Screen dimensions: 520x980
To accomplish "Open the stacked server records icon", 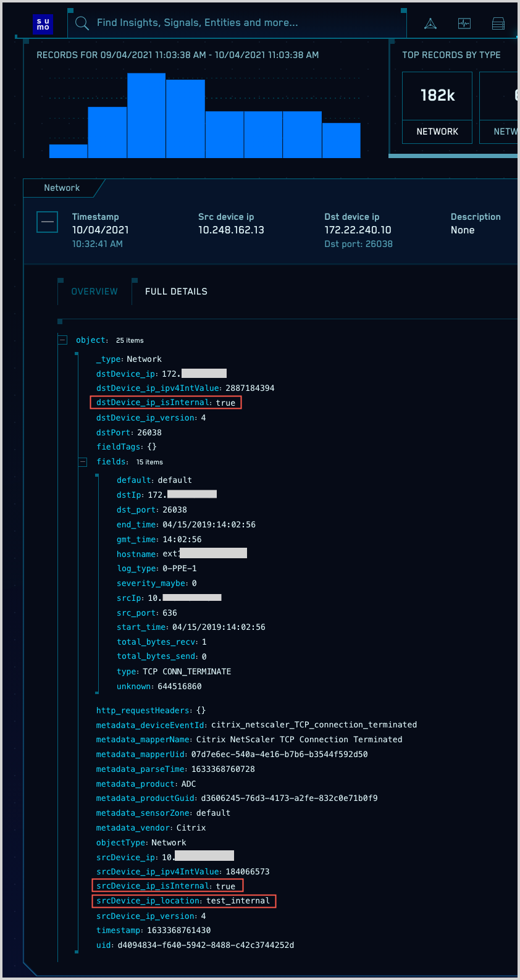I will [498, 24].
